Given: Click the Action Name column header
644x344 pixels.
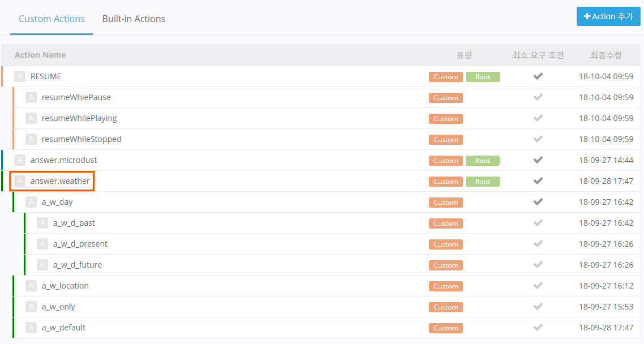Looking at the screenshot, I should (x=40, y=55).
